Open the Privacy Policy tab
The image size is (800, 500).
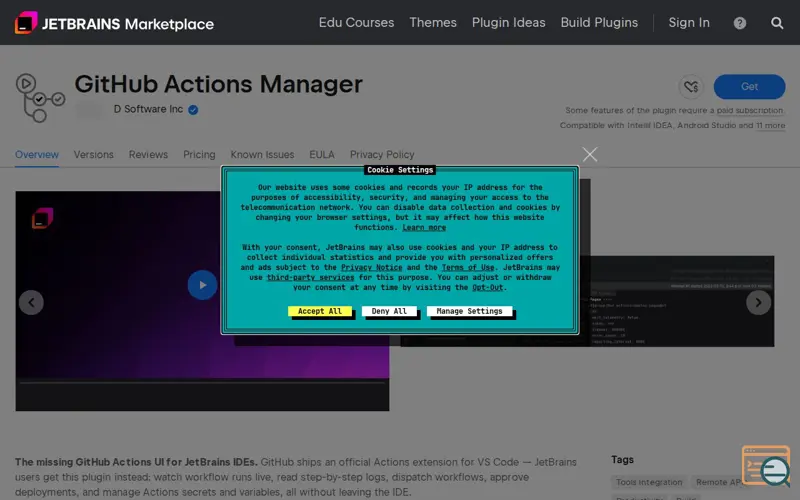(382, 155)
